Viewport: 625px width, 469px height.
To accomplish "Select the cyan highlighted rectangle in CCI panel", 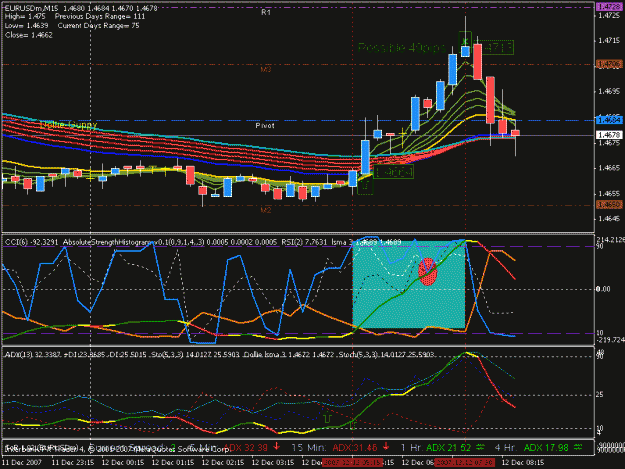I will click(409, 284).
